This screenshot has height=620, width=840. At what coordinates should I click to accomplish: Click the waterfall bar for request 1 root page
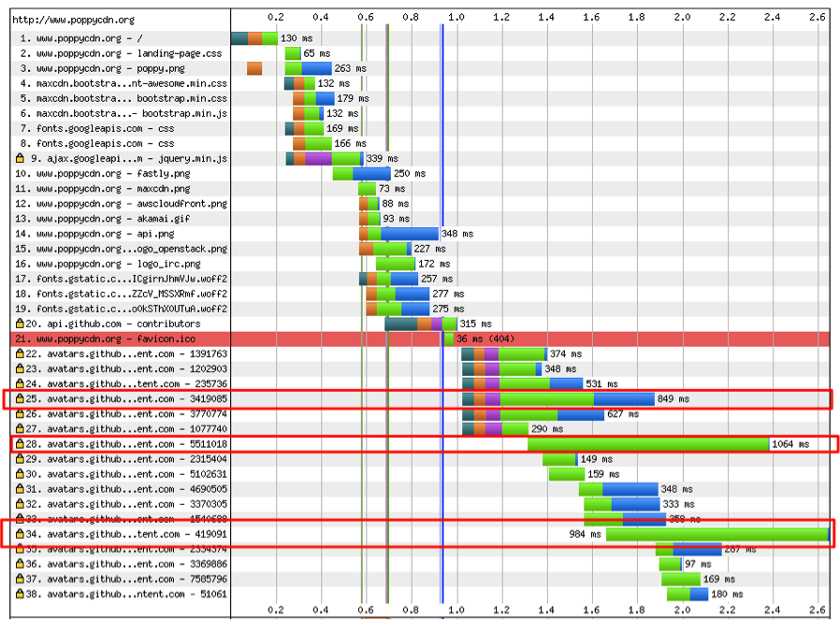point(254,38)
